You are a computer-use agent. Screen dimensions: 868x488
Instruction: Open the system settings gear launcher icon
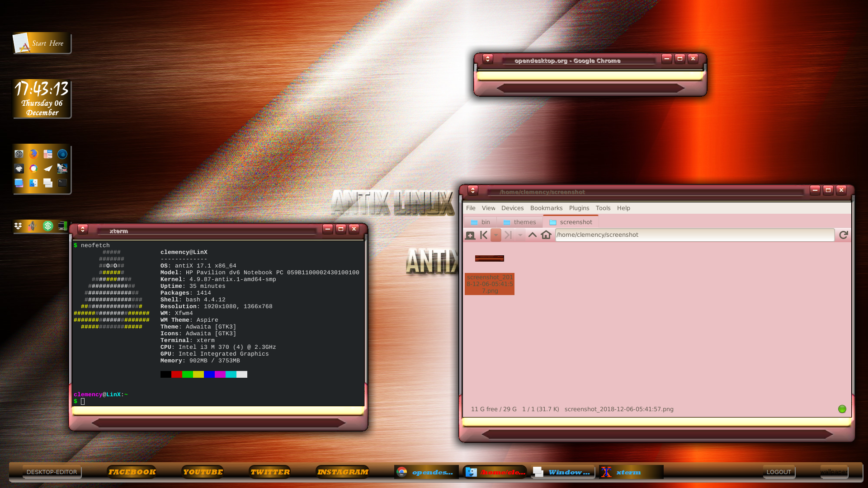click(19, 154)
